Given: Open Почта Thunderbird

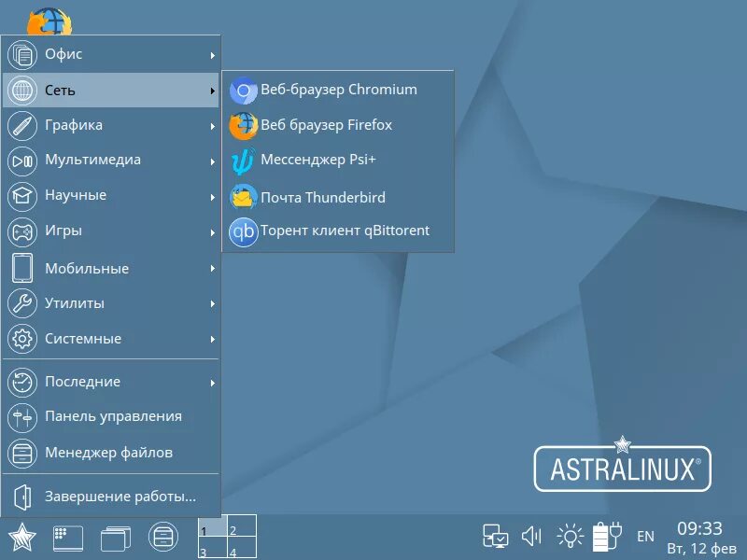Looking at the screenshot, I should [338, 197].
